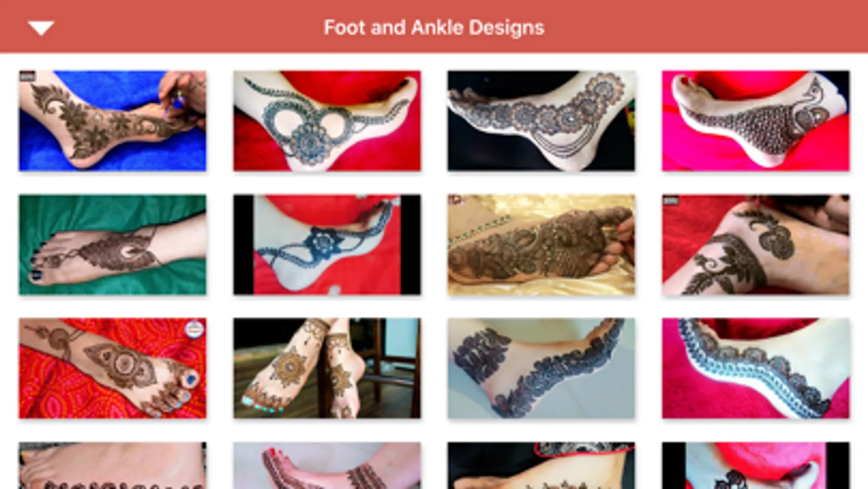The height and width of the screenshot is (489, 868).
Task: Open foot design on green fabric
Action: pos(112,244)
